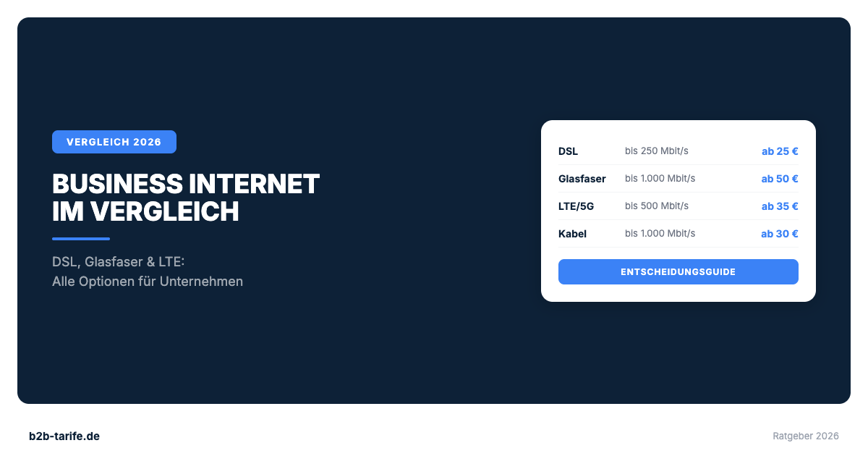
Task: Click the blue divider line under the headline
Action: (x=81, y=239)
